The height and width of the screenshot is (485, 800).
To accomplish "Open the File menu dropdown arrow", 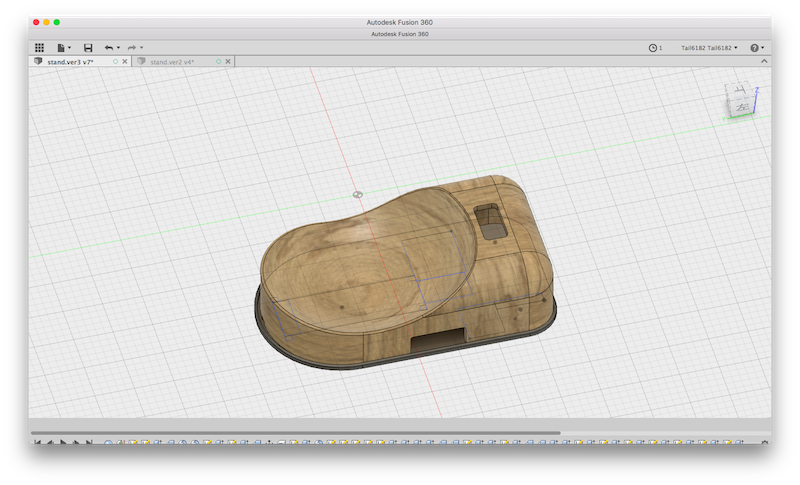I will click(69, 47).
